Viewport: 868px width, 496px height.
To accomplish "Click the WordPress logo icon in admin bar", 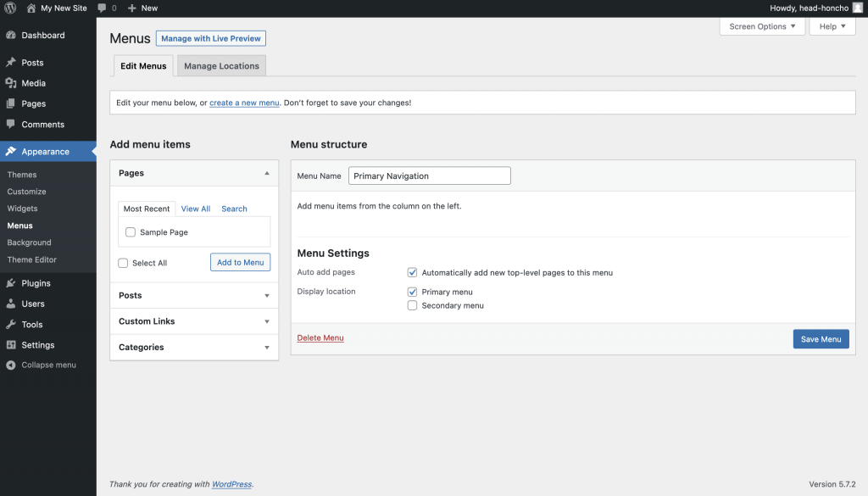I will click(10, 8).
